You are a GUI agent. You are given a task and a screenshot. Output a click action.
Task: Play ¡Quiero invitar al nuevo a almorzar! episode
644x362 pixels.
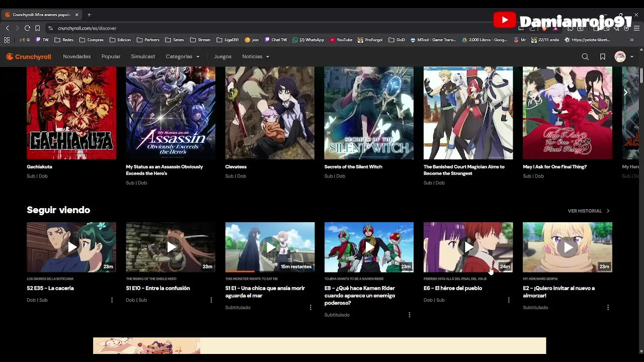point(567,247)
